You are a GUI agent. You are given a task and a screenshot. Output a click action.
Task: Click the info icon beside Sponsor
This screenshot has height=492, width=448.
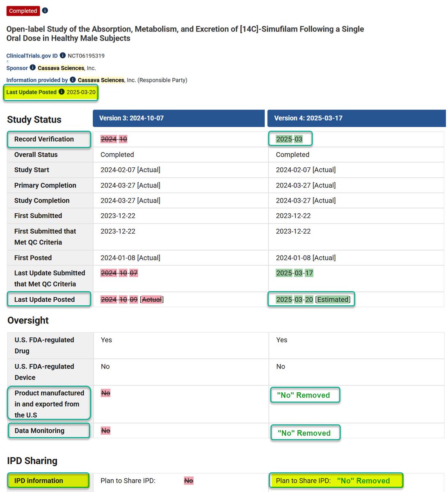33,68
